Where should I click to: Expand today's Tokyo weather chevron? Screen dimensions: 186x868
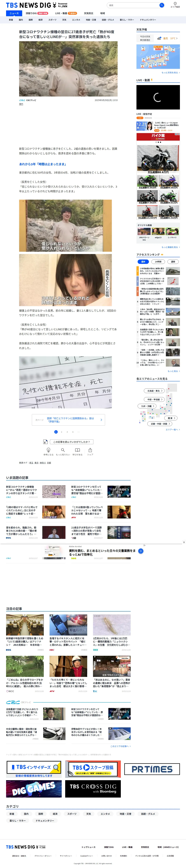click(x=177, y=38)
